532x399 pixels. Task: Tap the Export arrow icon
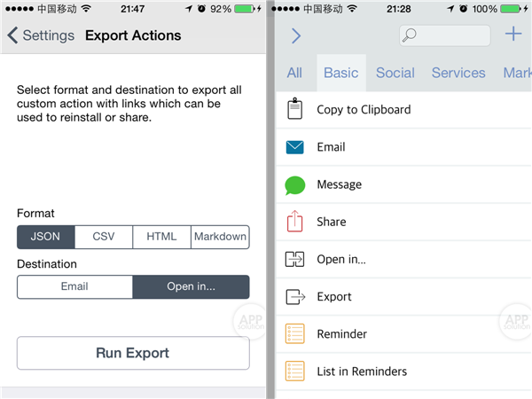(x=294, y=297)
